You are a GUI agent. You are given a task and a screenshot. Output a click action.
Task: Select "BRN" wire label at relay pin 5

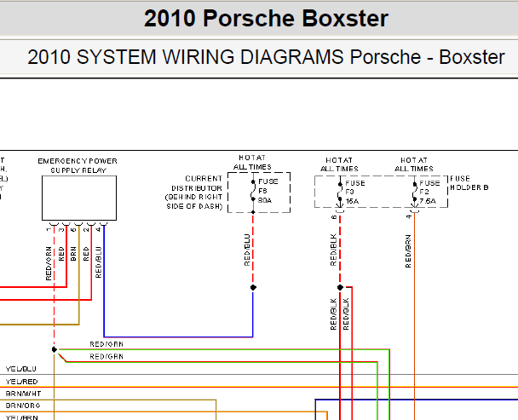pos(73,254)
